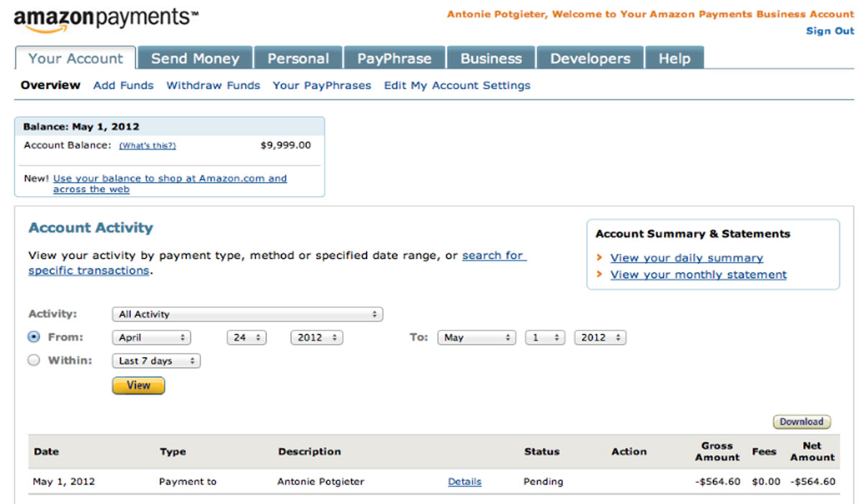Open the From day dropdown showing 24
The image size is (864, 504).
tap(247, 338)
